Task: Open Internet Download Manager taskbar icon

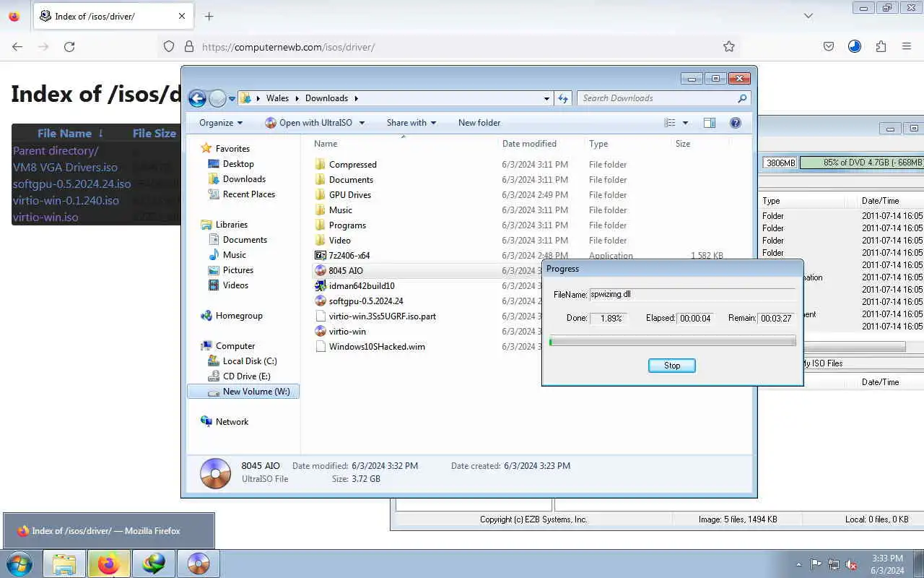Action: [153, 564]
